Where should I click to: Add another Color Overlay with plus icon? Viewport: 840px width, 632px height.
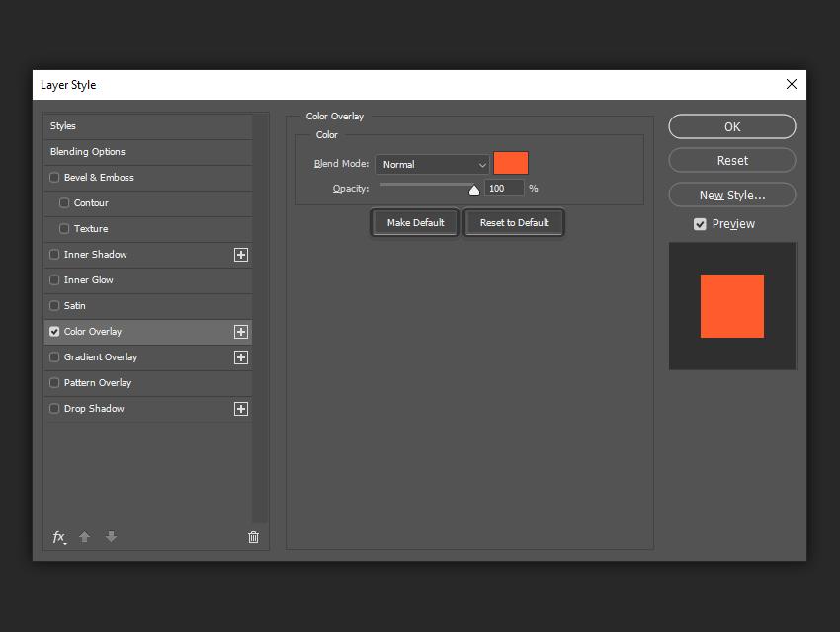click(x=241, y=332)
